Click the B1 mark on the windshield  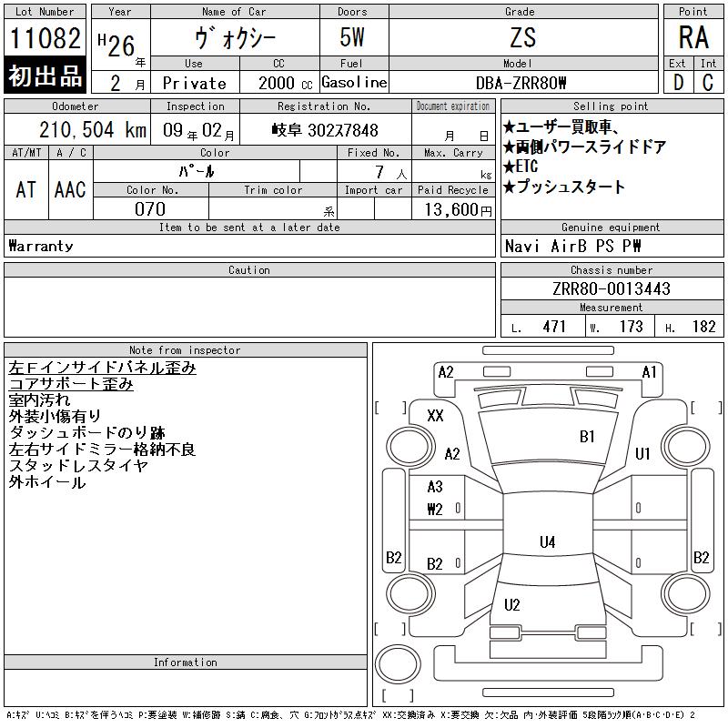(587, 437)
